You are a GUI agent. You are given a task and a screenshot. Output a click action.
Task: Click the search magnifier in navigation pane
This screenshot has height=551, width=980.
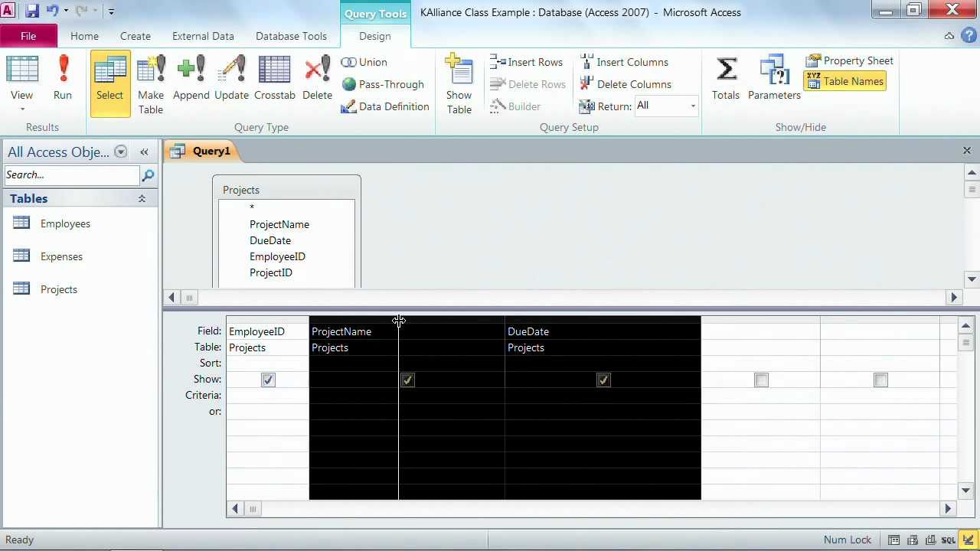pyautogui.click(x=148, y=175)
